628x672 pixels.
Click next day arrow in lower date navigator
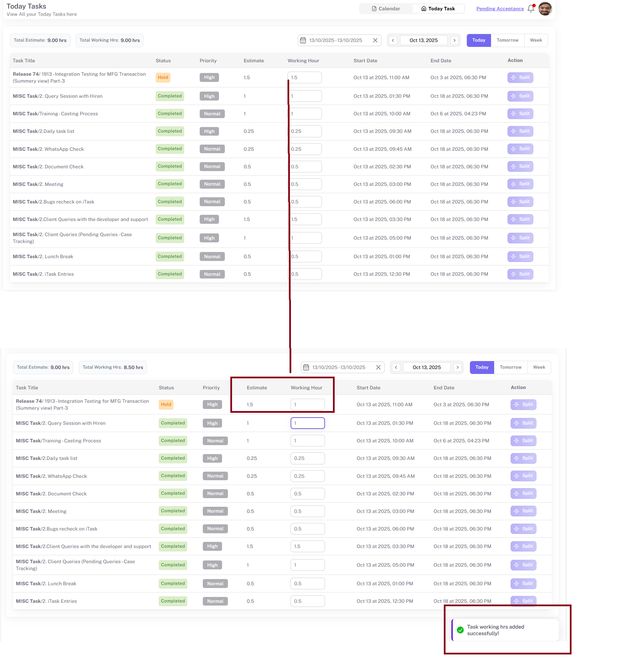click(x=458, y=367)
